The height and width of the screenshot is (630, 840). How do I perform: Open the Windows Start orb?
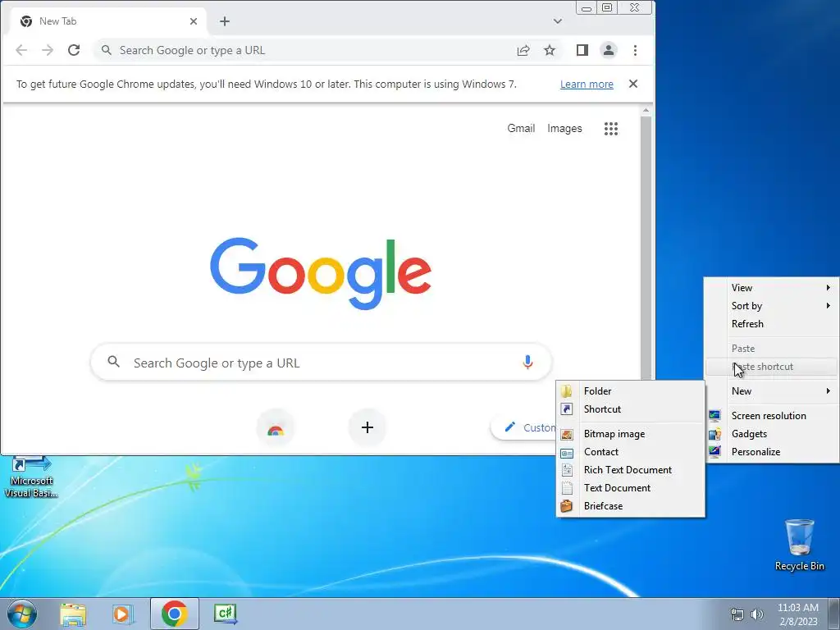point(22,614)
